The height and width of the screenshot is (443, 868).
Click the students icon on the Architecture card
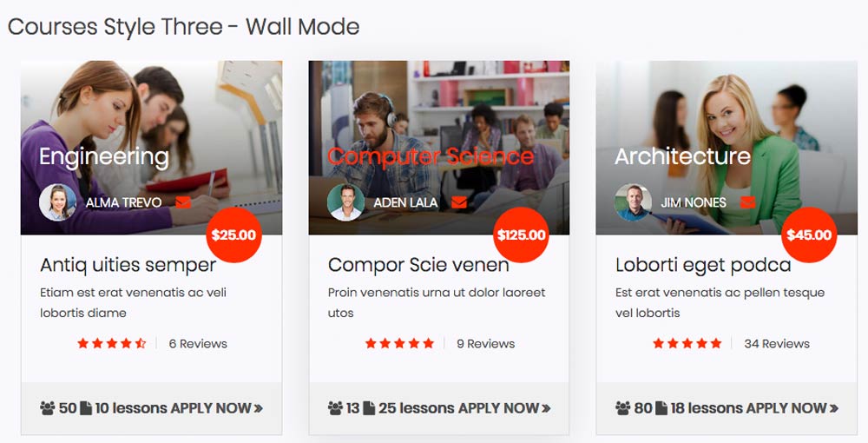622,407
